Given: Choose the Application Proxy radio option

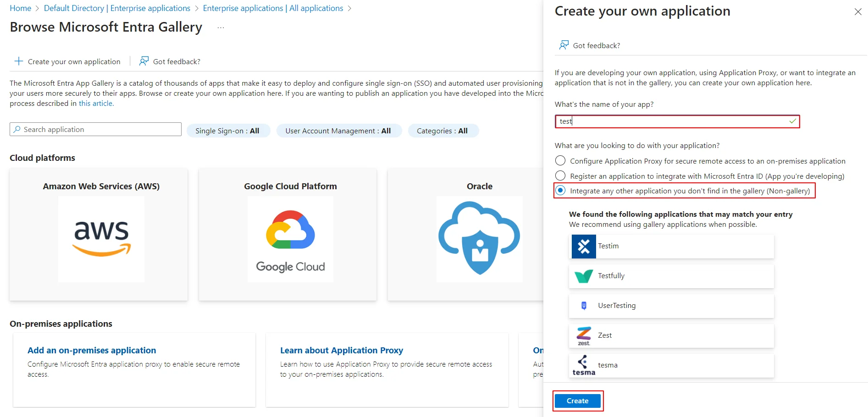Looking at the screenshot, I should coord(560,161).
